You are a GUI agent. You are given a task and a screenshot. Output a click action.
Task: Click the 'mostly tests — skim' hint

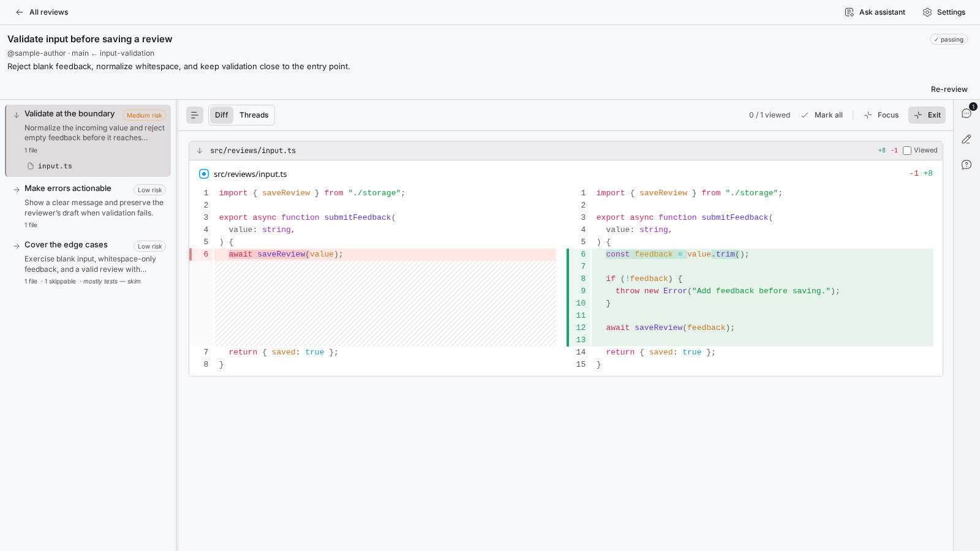click(112, 282)
